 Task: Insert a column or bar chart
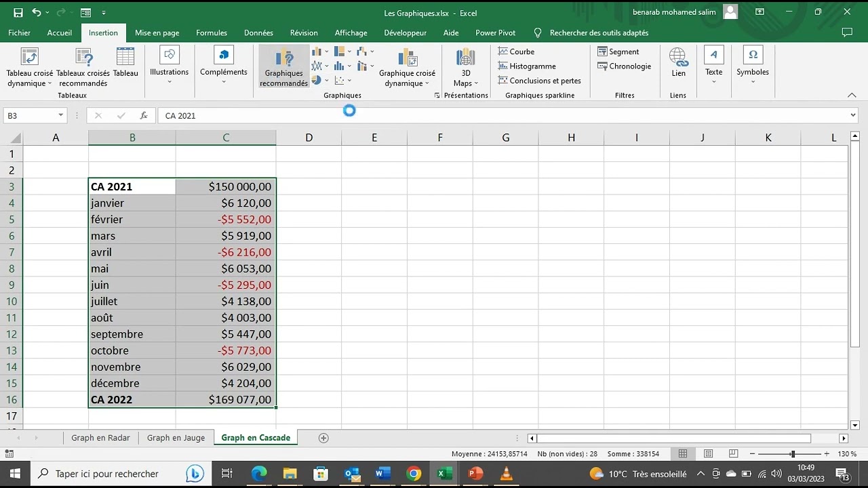click(317, 52)
